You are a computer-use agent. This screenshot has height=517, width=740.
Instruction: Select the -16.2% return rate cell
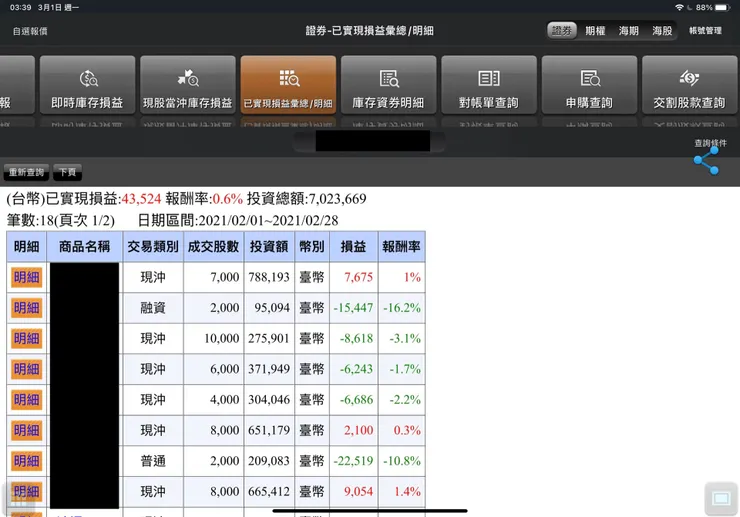point(402,308)
